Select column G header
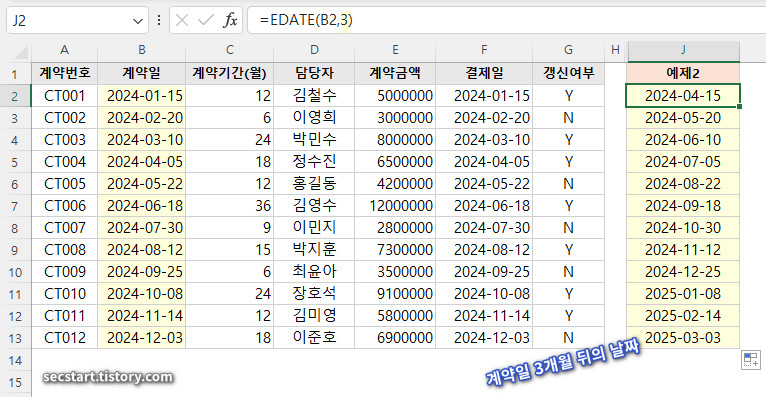The image size is (766, 397). (568, 50)
